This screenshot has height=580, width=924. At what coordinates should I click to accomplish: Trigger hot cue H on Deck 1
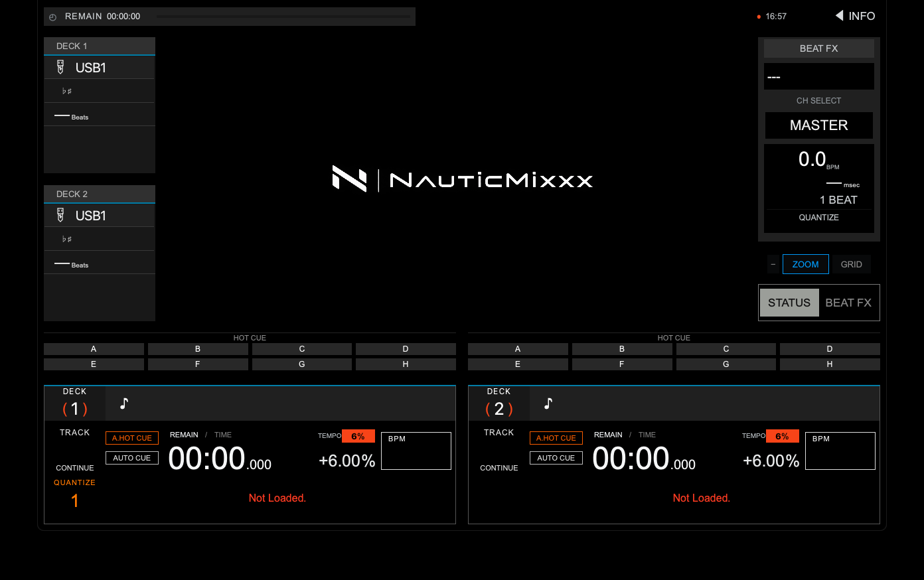pyautogui.click(x=406, y=364)
